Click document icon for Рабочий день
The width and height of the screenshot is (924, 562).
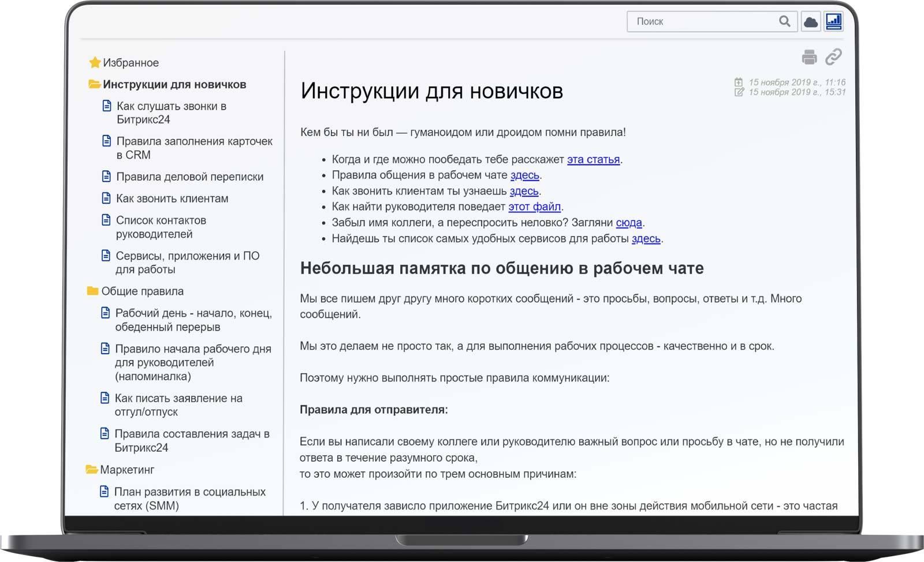tap(105, 313)
